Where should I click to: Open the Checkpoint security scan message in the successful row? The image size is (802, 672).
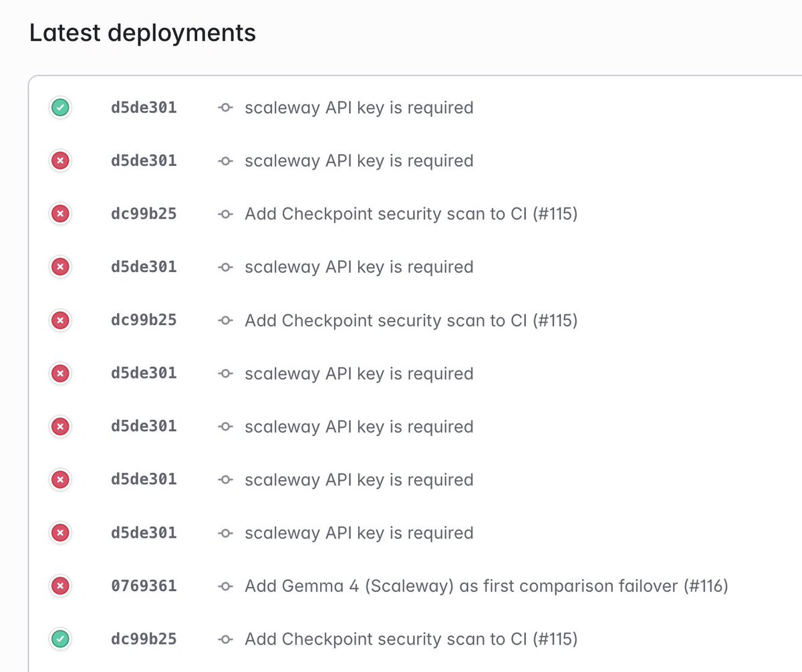click(411, 640)
